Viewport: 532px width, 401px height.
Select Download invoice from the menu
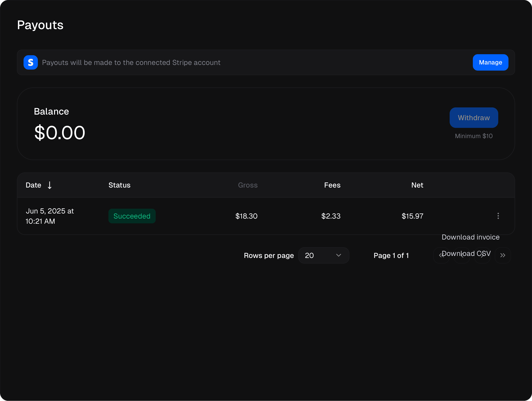pyautogui.click(x=470, y=237)
